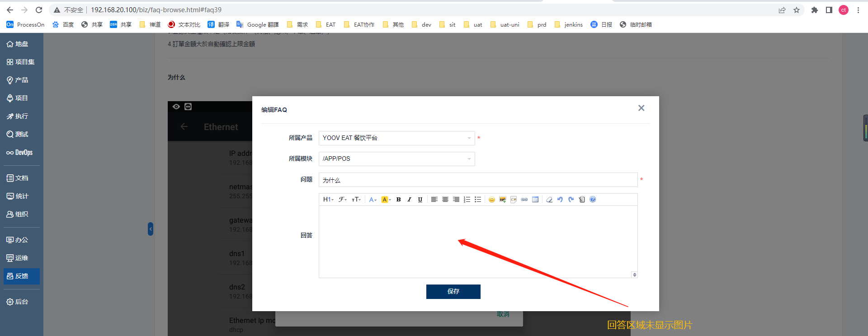Toggle underline formatting in editor toolbar
The height and width of the screenshot is (336, 868).
pyautogui.click(x=420, y=200)
